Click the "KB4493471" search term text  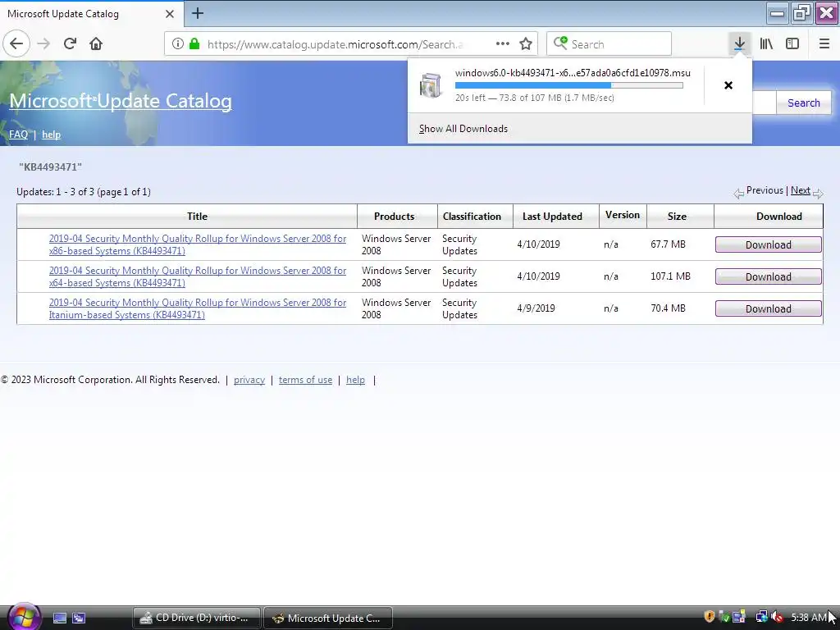[50, 167]
